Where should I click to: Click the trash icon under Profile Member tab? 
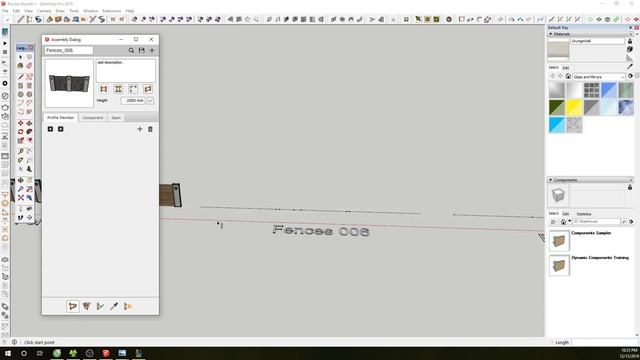pyautogui.click(x=150, y=129)
